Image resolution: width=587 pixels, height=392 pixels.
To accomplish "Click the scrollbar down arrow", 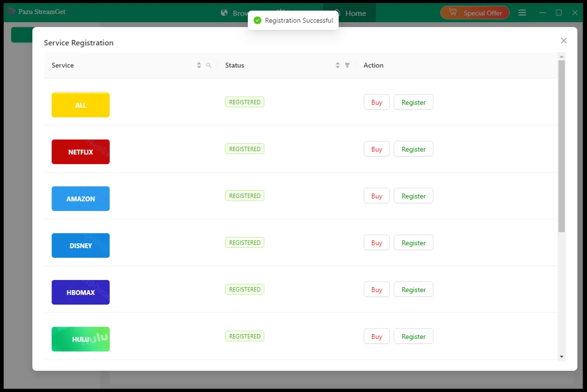I will pos(561,357).
